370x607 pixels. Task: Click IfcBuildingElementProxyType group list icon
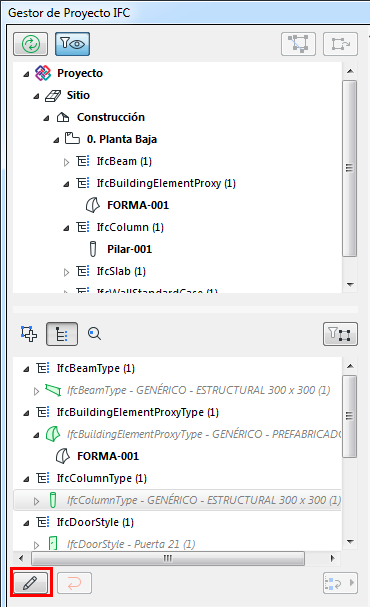pyautogui.click(x=43, y=412)
